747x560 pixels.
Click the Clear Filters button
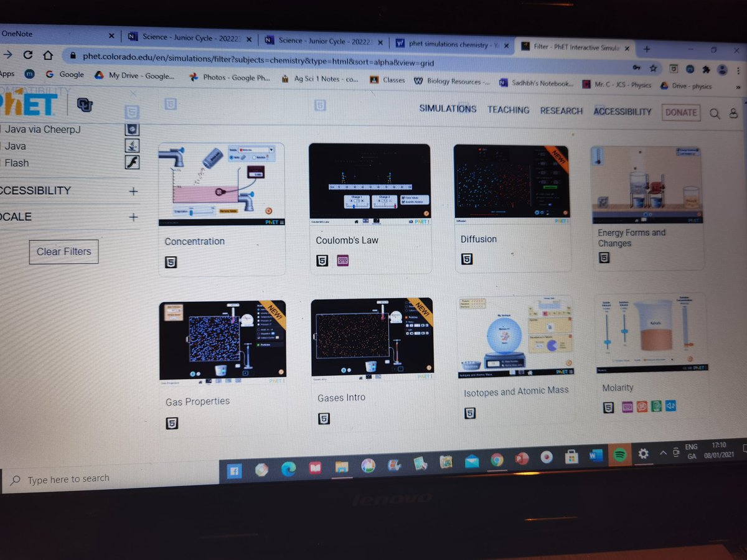63,251
